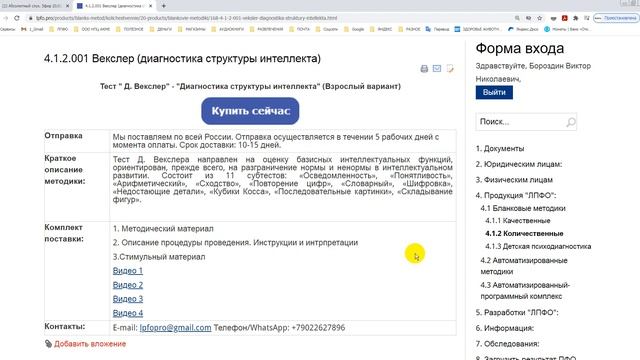Open submenu 4.1.2 Количественные
Screen dimensions: 640x360
[x=524, y=233]
